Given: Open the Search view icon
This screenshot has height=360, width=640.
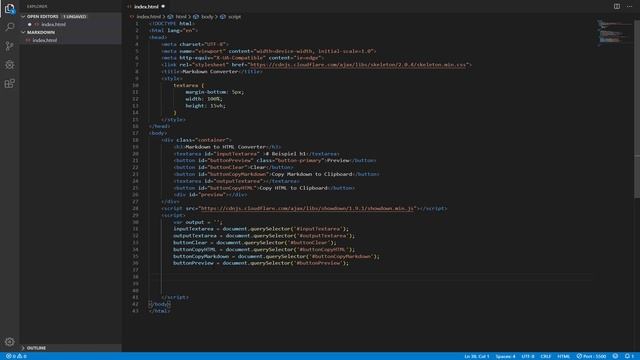Looking at the screenshot, I should pos(9,27).
